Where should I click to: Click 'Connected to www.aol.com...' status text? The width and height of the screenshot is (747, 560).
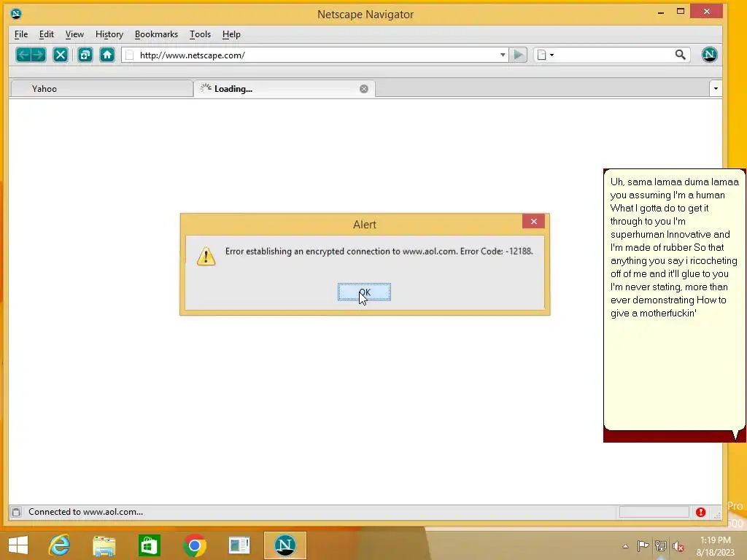click(x=86, y=512)
